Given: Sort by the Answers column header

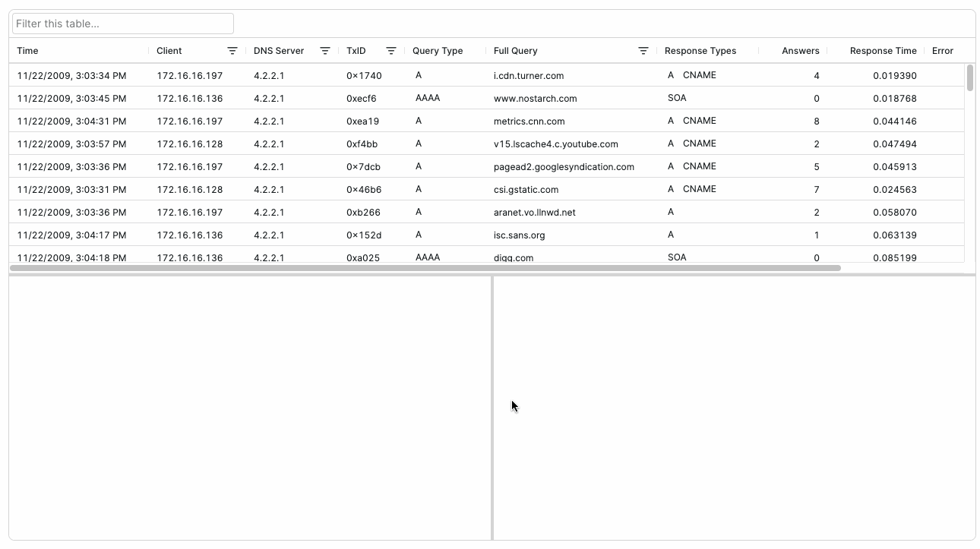Looking at the screenshot, I should 801,51.
